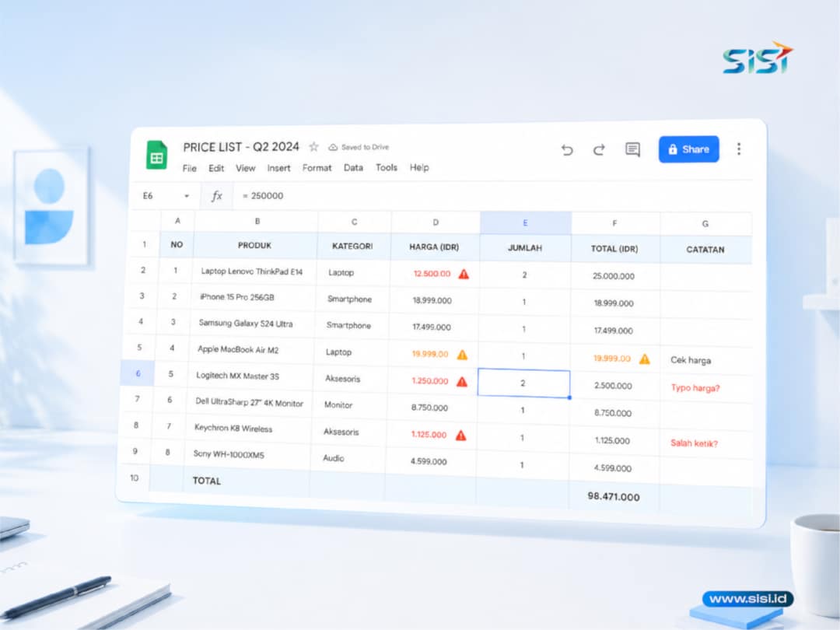Click the PRODUK header cell
Viewport: 840px width, 630px height.
(254, 245)
